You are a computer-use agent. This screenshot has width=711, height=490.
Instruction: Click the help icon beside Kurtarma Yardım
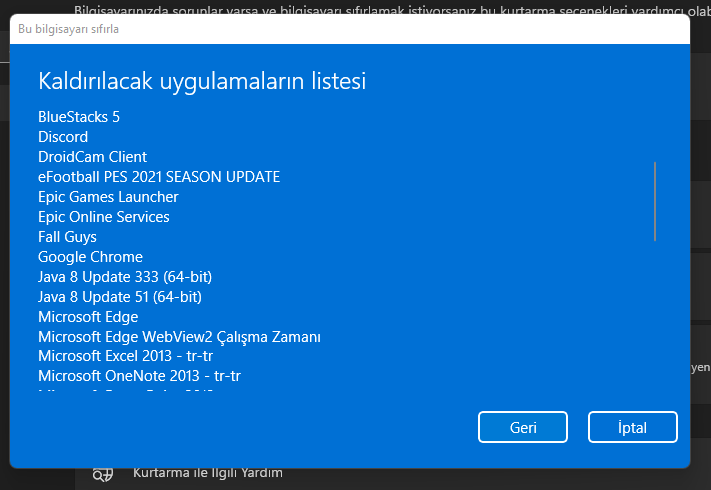pos(102,474)
